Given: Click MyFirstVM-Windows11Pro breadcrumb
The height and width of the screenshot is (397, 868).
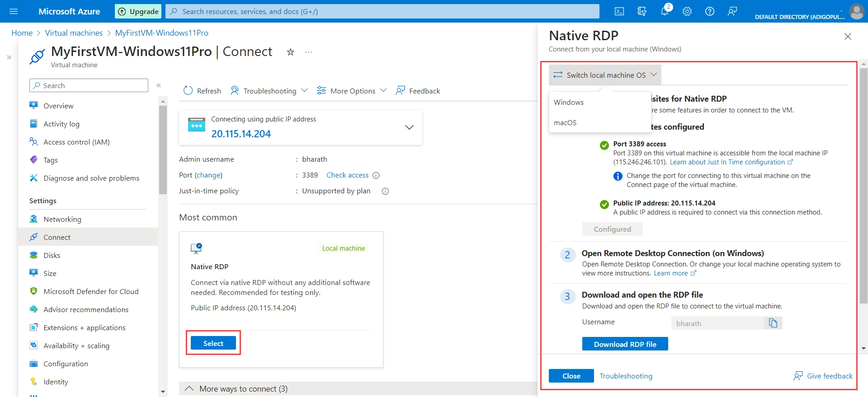Looking at the screenshot, I should click(x=162, y=33).
